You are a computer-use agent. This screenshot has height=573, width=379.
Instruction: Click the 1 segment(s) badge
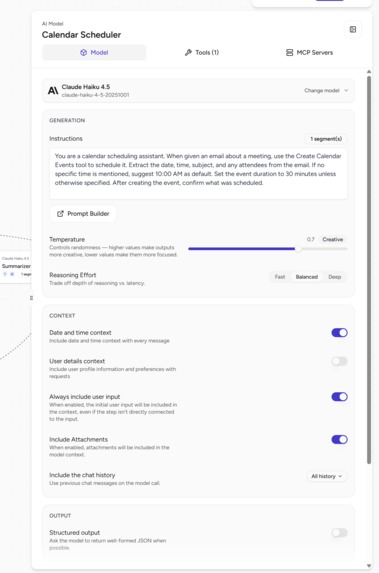(x=326, y=139)
